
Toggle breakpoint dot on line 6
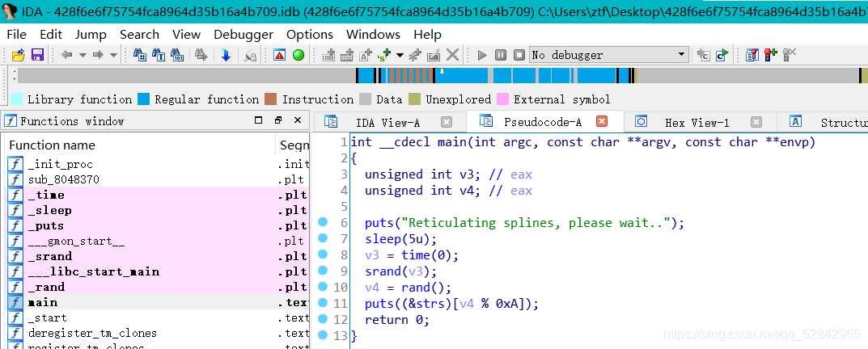pyautogui.click(x=323, y=222)
